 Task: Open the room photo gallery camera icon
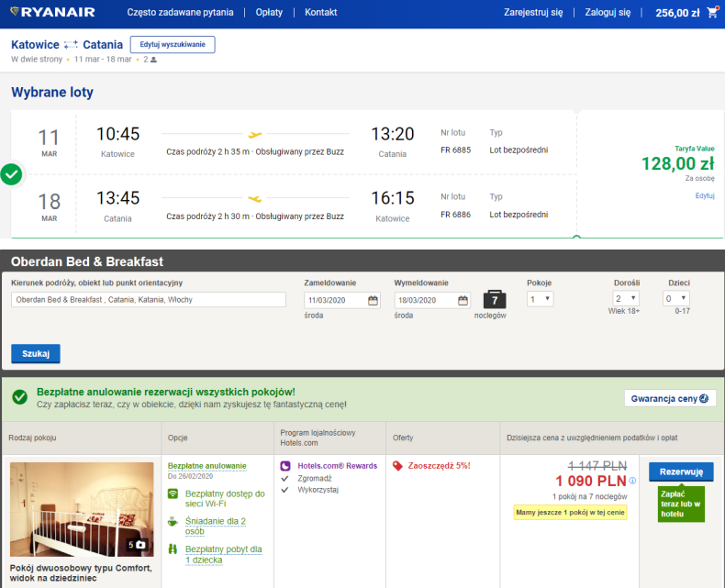[140, 545]
